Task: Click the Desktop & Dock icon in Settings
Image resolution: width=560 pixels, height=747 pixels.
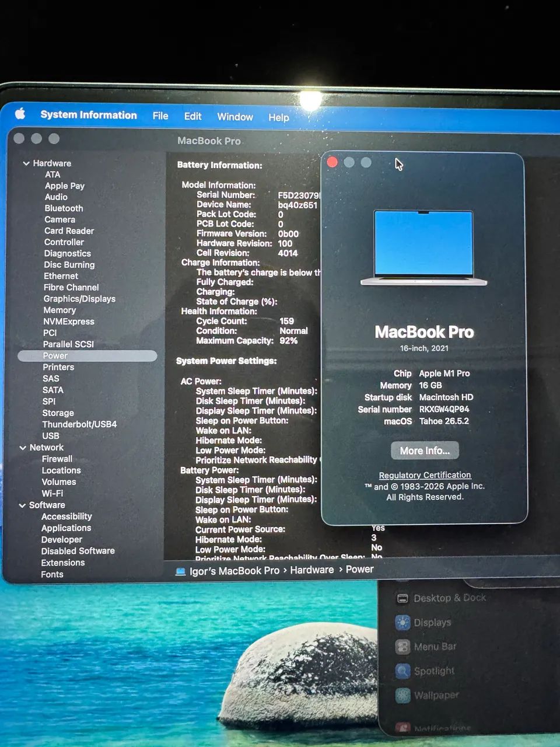Action: click(x=402, y=598)
